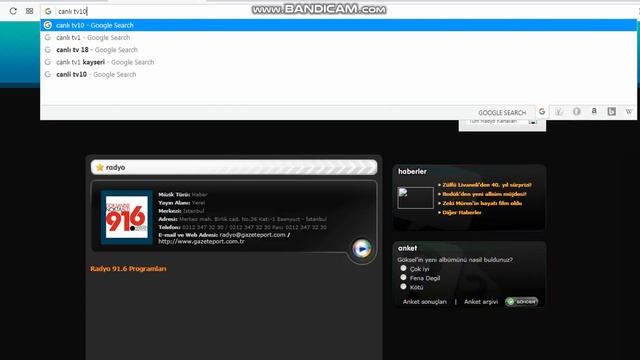Open the radyo@gazeteport.com email link
Image resolution: width=640 pixels, height=360 pixels.
pos(252,235)
